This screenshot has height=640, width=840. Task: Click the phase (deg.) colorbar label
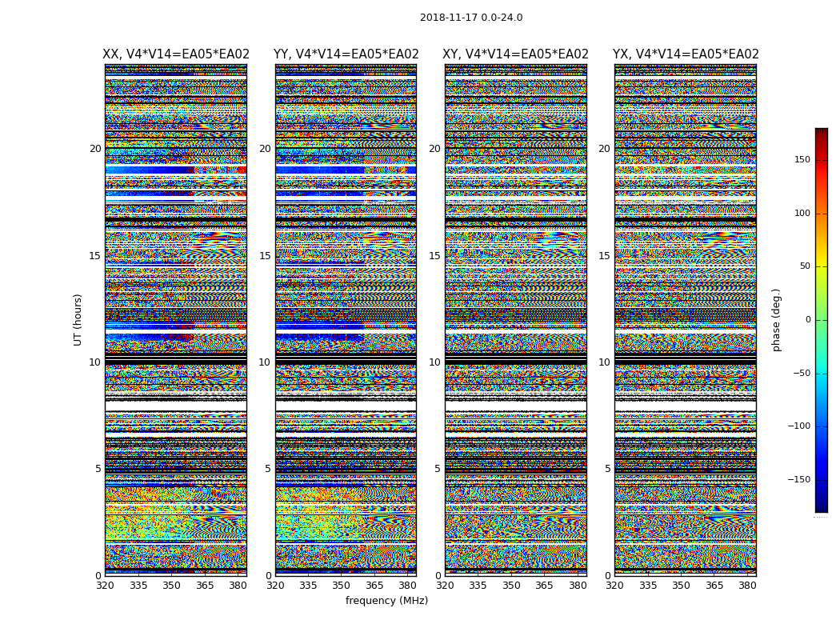[776, 320]
